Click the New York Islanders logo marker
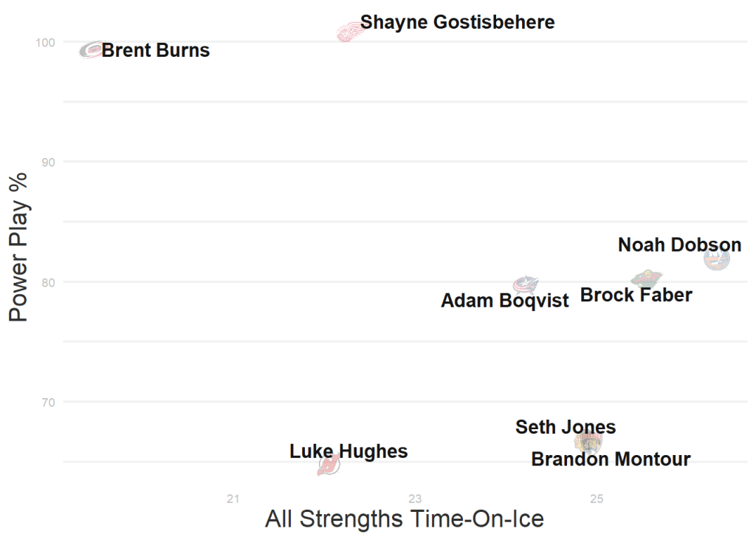 click(716, 259)
